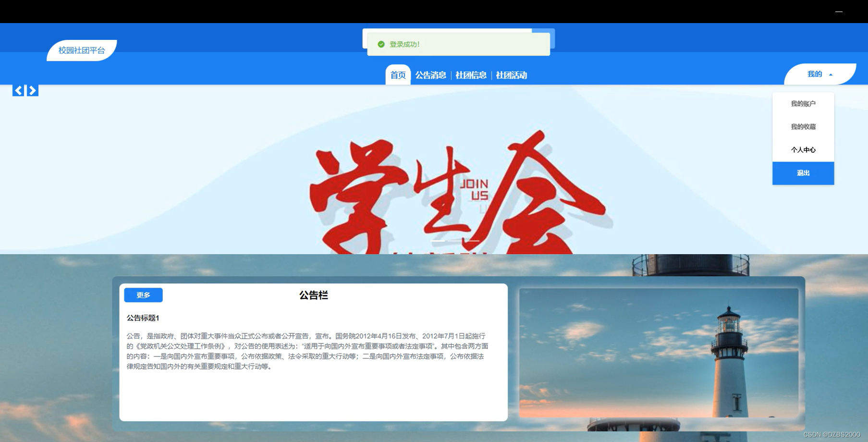The width and height of the screenshot is (868, 442).
Task: Click the 公告栏 heading
Action: (314, 295)
